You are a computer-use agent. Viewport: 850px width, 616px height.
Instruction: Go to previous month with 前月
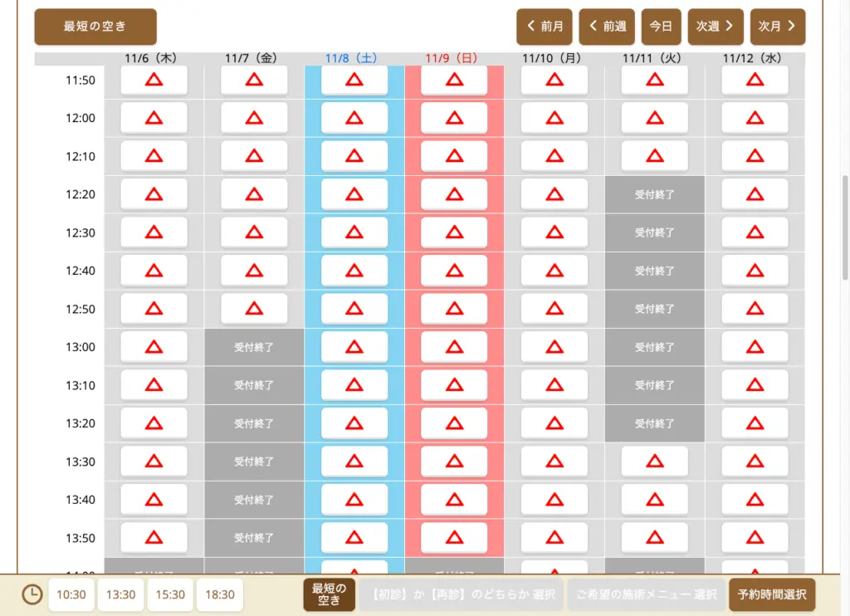pos(545,27)
